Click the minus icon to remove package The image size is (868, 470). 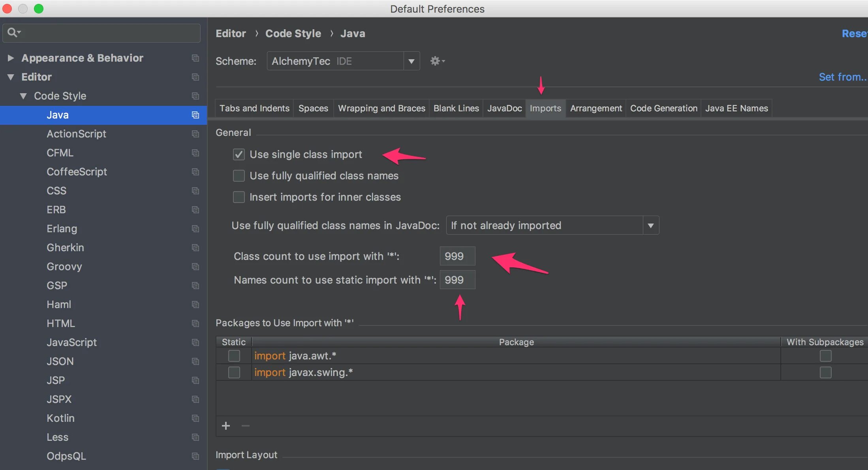(245, 426)
